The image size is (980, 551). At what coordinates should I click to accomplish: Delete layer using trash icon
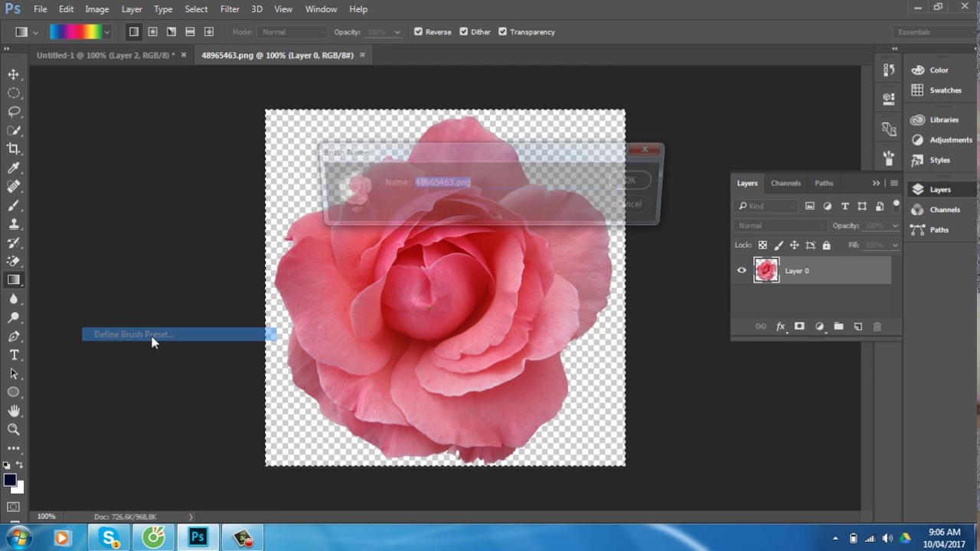coord(877,327)
